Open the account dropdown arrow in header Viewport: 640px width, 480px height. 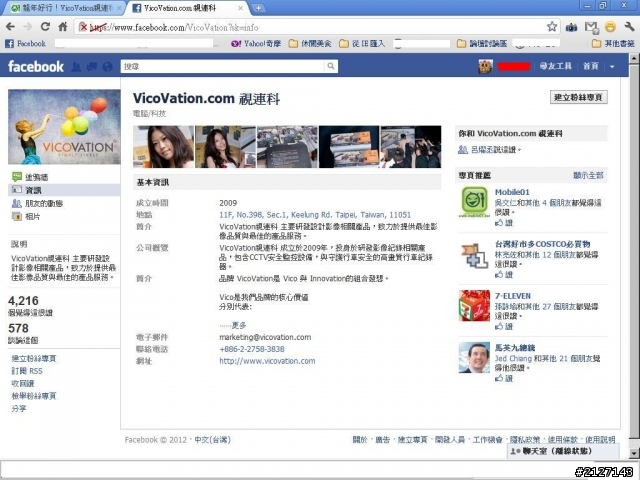(x=612, y=67)
